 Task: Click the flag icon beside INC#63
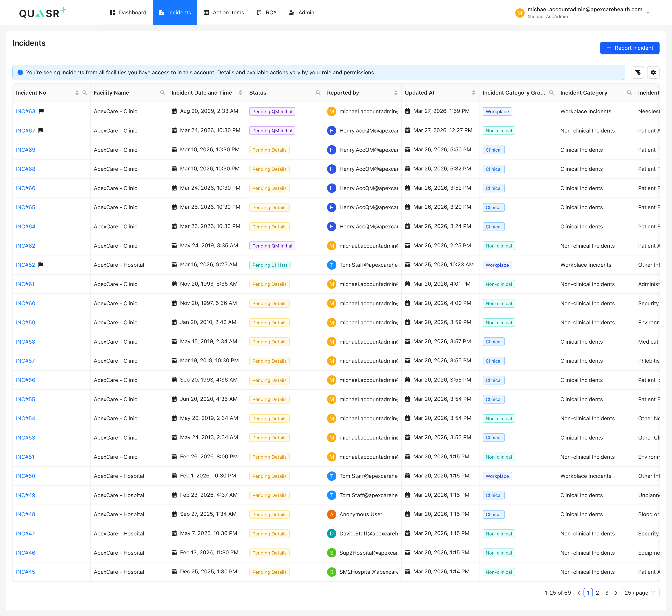pyautogui.click(x=41, y=111)
